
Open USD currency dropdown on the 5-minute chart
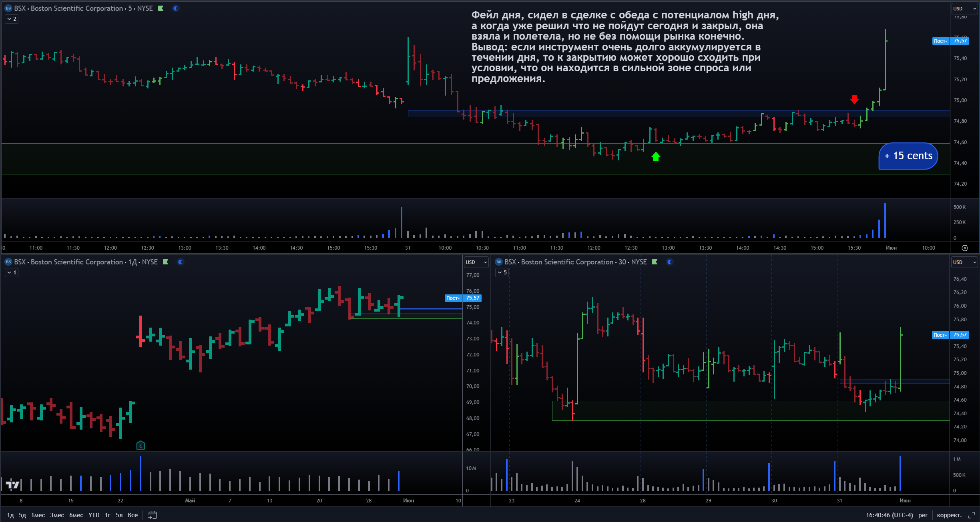click(x=964, y=8)
